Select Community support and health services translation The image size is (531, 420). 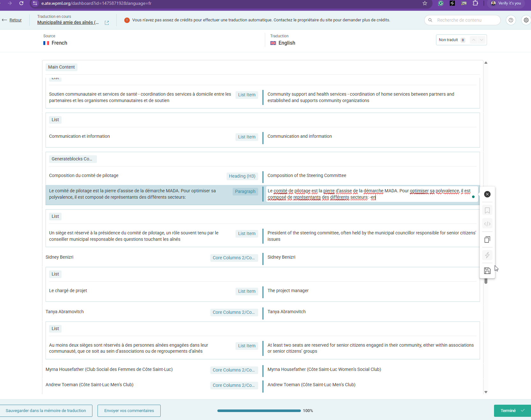click(x=361, y=97)
